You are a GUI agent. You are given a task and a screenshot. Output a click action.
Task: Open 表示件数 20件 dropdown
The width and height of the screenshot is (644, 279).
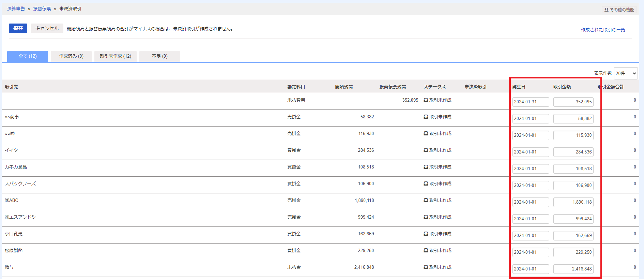click(x=626, y=73)
